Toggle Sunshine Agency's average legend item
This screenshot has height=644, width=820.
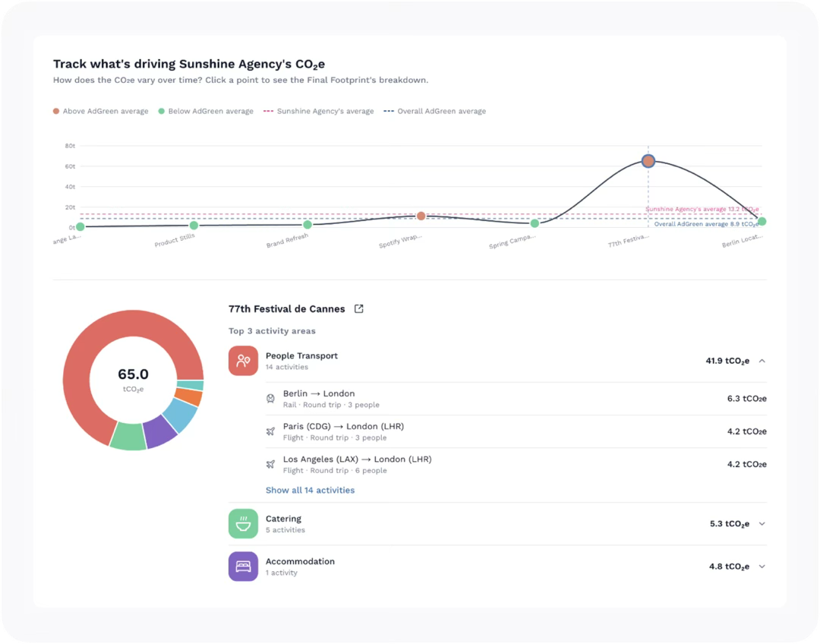[318, 111]
